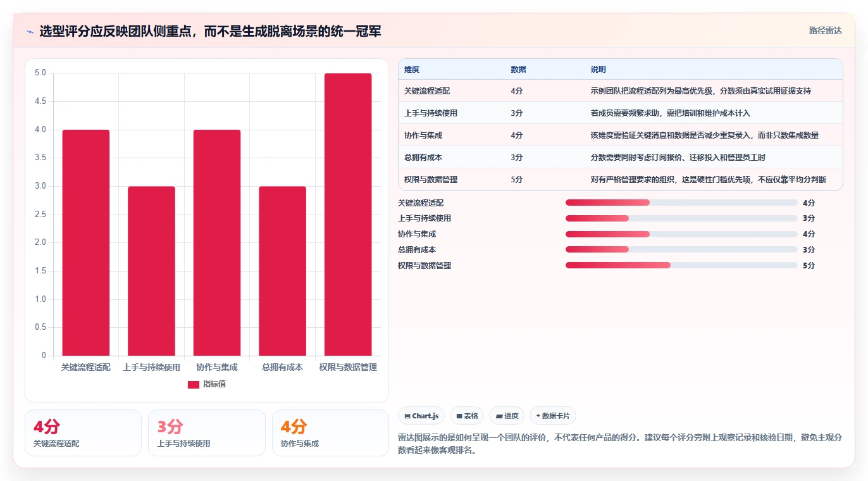Viewport: 868px width, 481px height.
Task: Click the 路径雷达 label in the header
Action: pos(825,30)
